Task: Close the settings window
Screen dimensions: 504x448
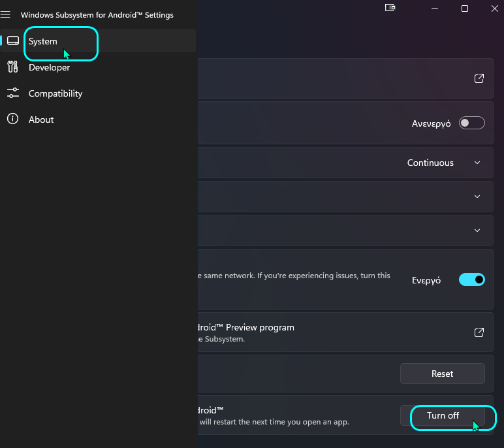Action: coord(495,8)
